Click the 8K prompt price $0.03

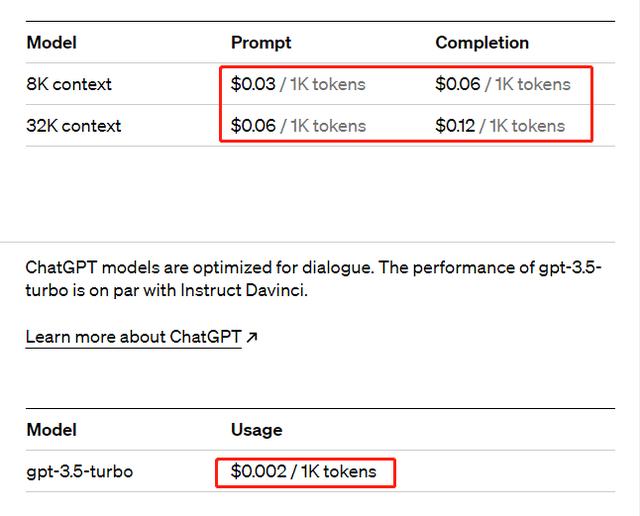click(x=253, y=84)
